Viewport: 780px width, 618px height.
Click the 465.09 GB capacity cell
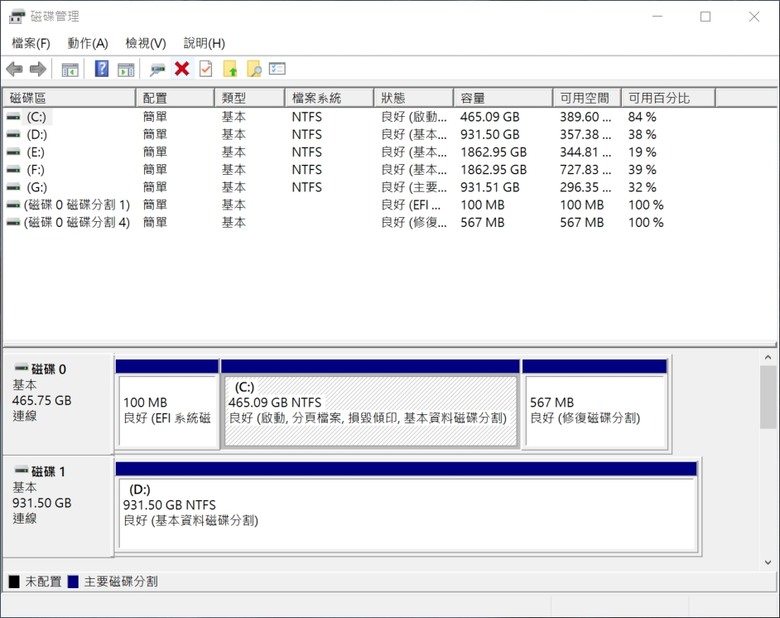click(489, 117)
